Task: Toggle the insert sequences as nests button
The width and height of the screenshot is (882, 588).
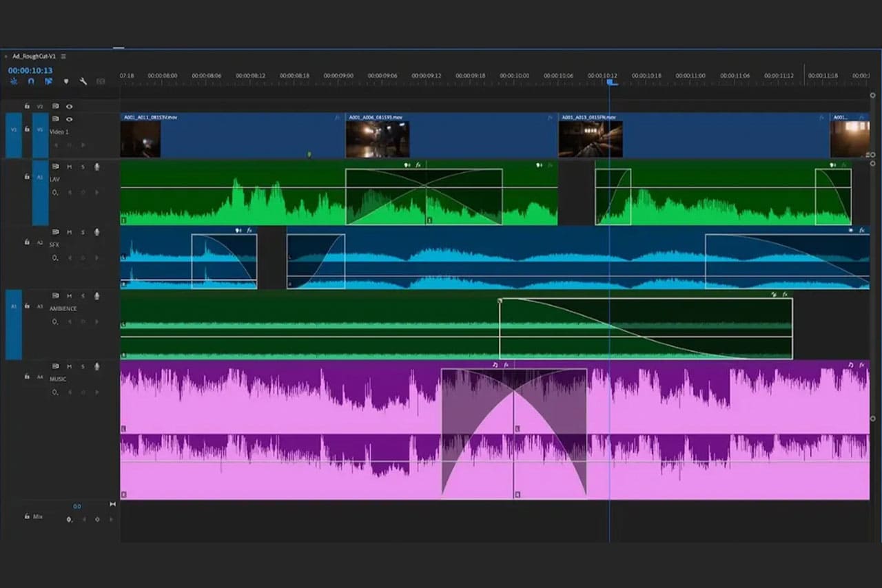Action: (13, 81)
